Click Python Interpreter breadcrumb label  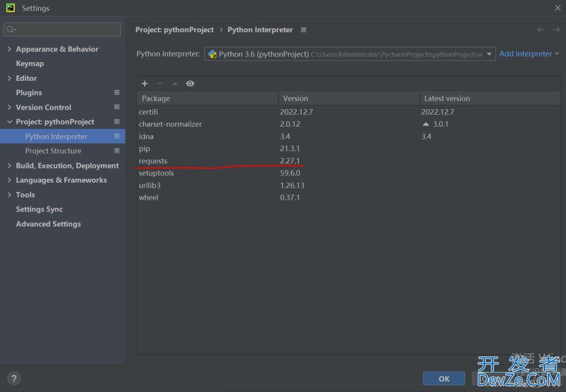tap(260, 30)
